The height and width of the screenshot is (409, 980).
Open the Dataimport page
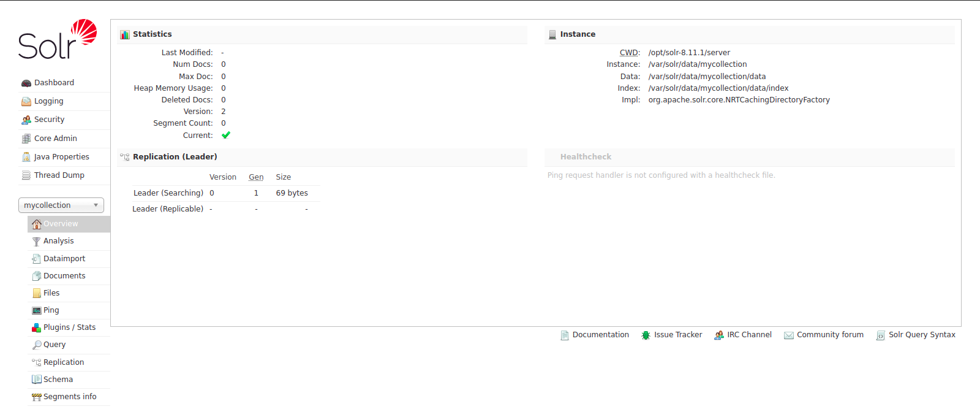tap(64, 259)
